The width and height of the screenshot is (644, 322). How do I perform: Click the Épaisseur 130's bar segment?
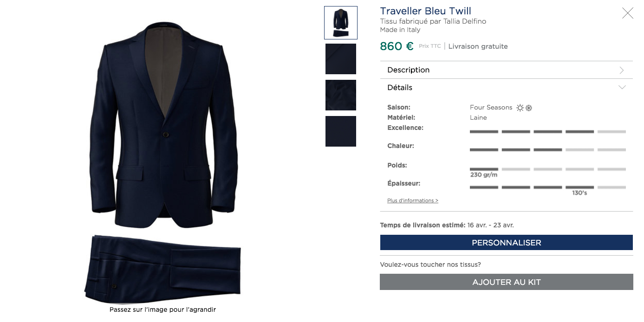(579, 187)
